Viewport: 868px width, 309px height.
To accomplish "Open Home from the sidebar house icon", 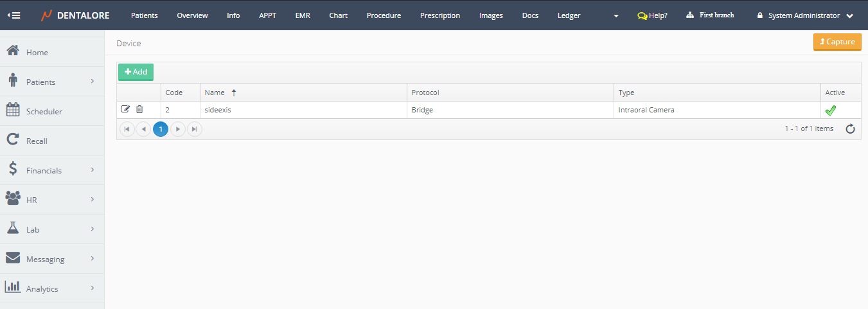I will tap(13, 51).
